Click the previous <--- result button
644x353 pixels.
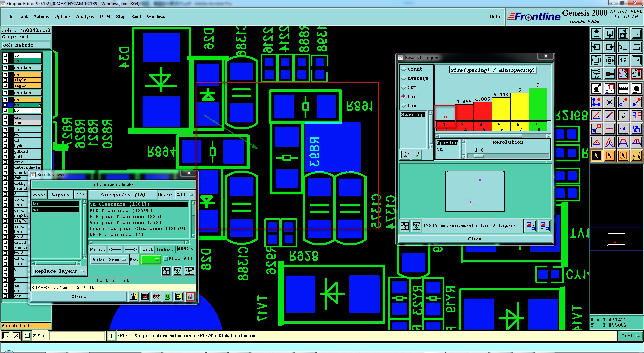point(115,249)
